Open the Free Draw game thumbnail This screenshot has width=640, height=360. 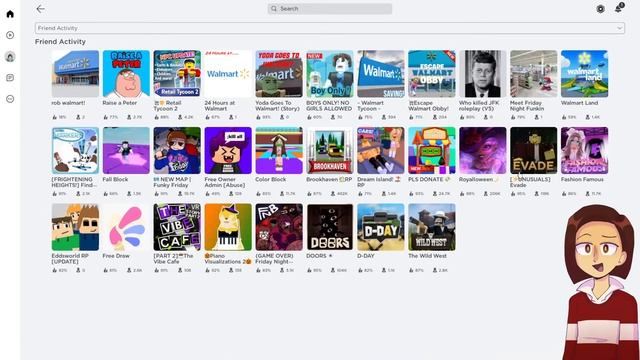click(x=126, y=227)
